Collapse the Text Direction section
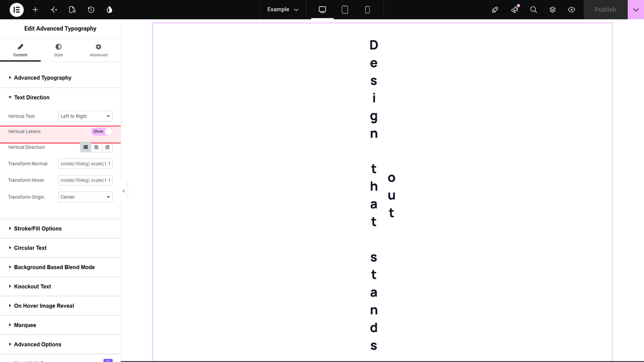 (x=60, y=98)
